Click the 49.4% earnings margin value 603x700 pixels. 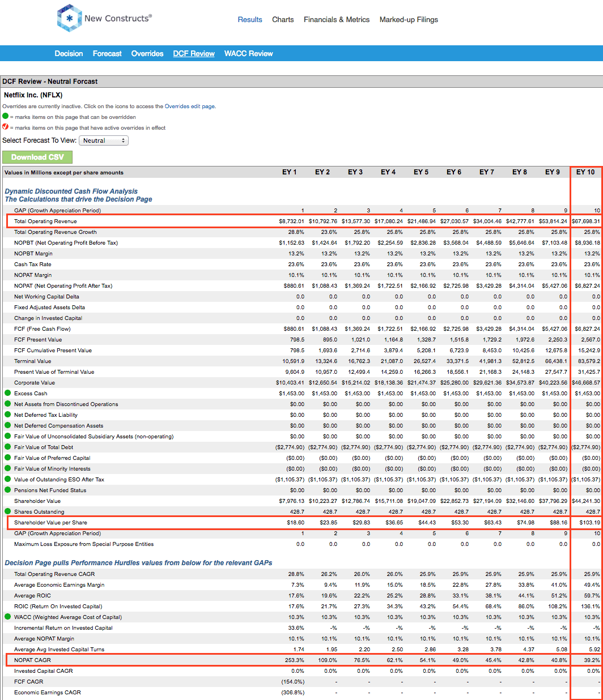click(x=592, y=584)
